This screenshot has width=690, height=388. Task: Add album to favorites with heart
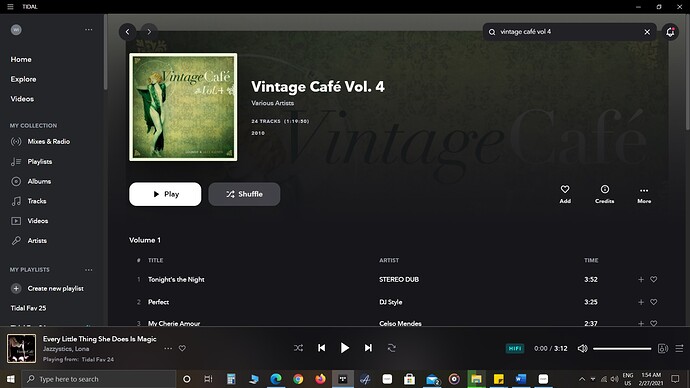[565, 194]
